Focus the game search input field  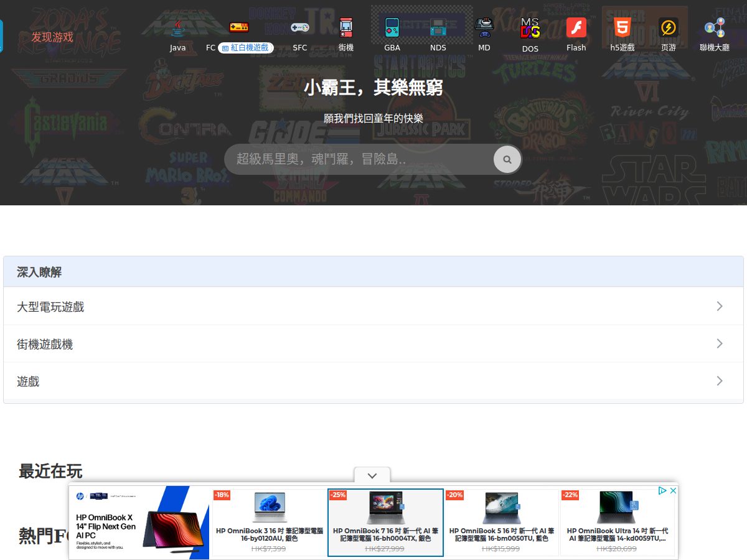tap(360, 159)
